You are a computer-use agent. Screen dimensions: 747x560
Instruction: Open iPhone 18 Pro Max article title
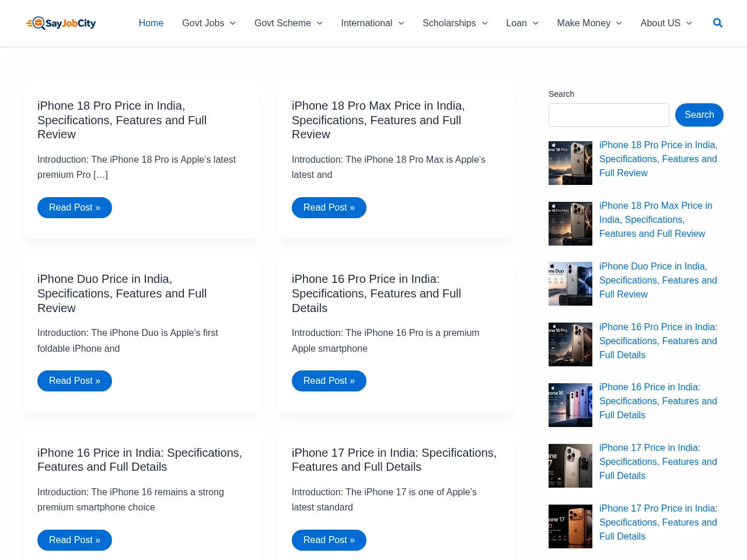(378, 120)
